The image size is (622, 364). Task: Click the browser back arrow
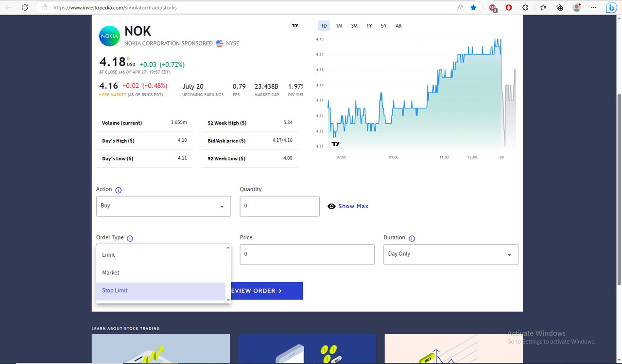8,7
